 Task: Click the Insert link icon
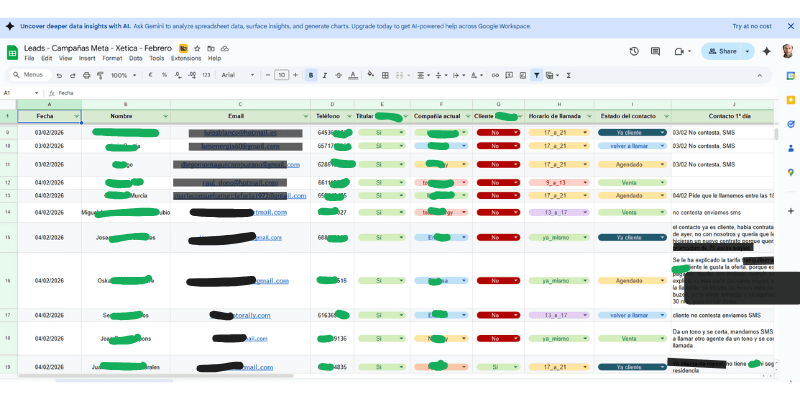coord(495,76)
